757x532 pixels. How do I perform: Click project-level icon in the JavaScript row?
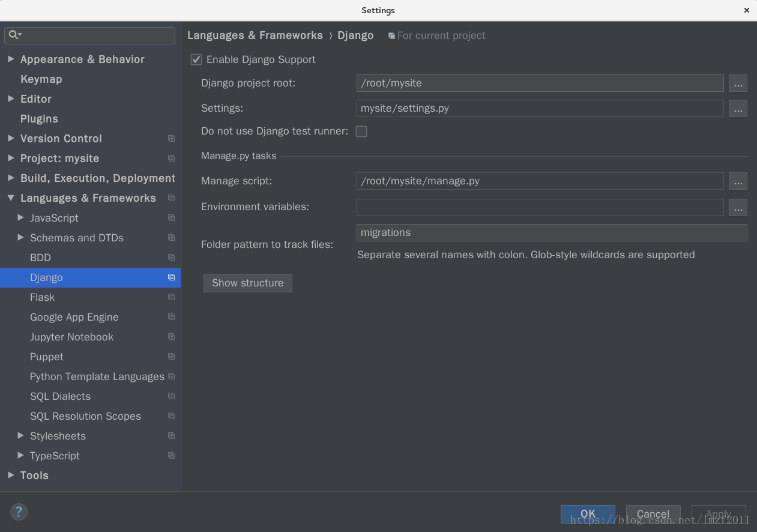pyautogui.click(x=172, y=218)
